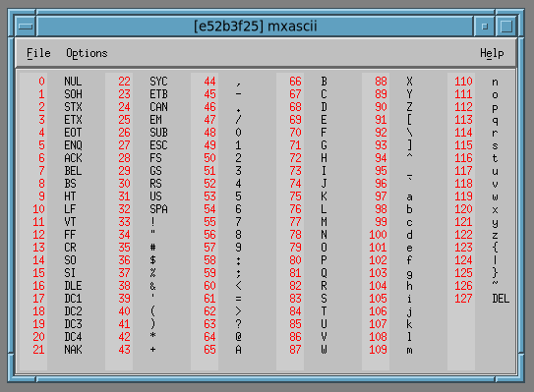Select the @ character at code 64

238,337
